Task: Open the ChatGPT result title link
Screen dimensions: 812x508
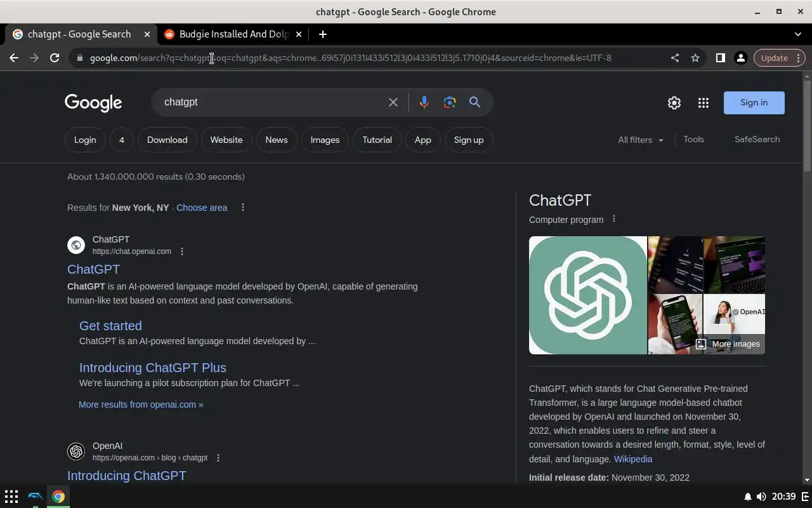Action: pyautogui.click(x=93, y=269)
